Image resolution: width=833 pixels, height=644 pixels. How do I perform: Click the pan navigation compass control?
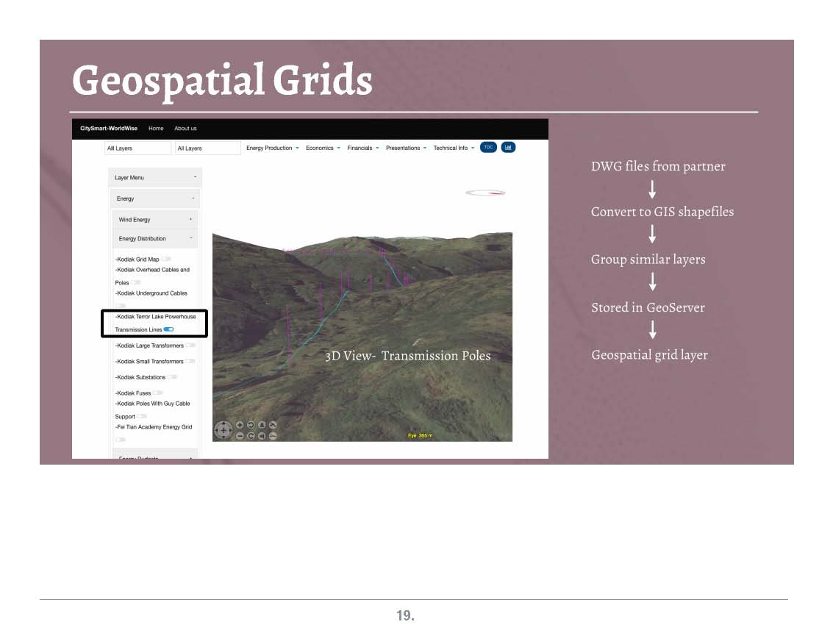[x=223, y=430]
